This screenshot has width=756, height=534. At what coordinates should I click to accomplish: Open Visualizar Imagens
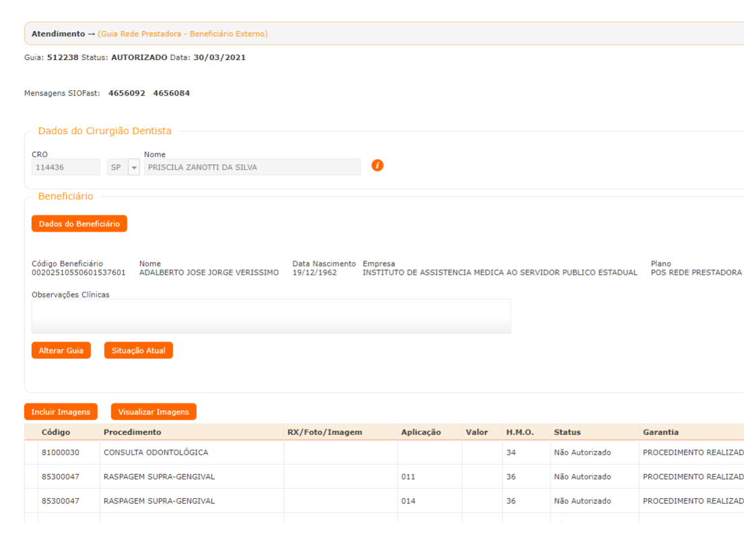click(154, 412)
